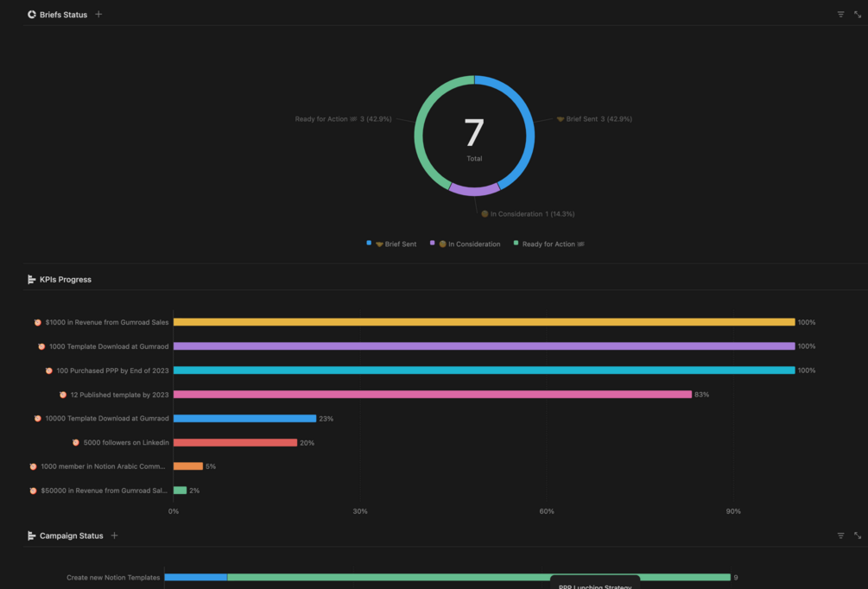Expand Briefs Status chart to full screen
Viewport: 868px width, 589px height.
pos(858,15)
